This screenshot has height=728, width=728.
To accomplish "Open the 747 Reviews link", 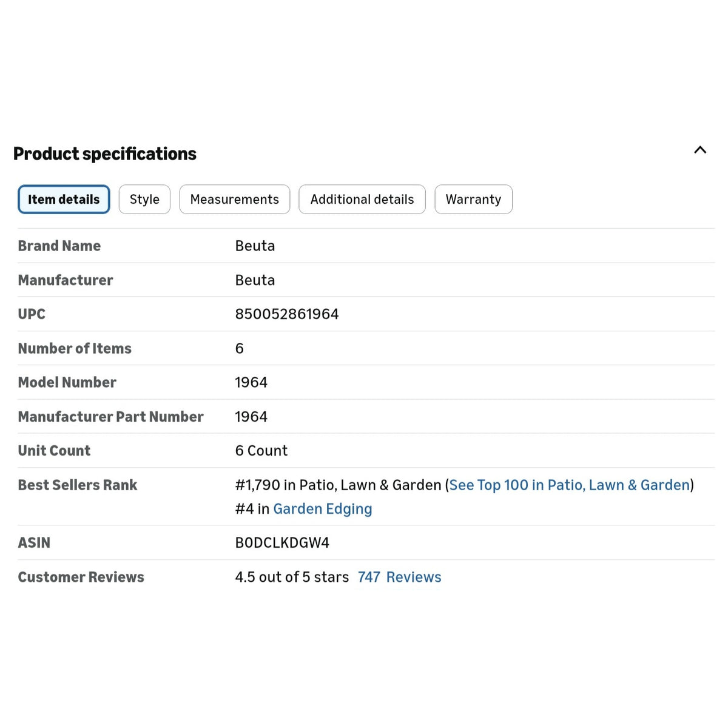I will 399,577.
